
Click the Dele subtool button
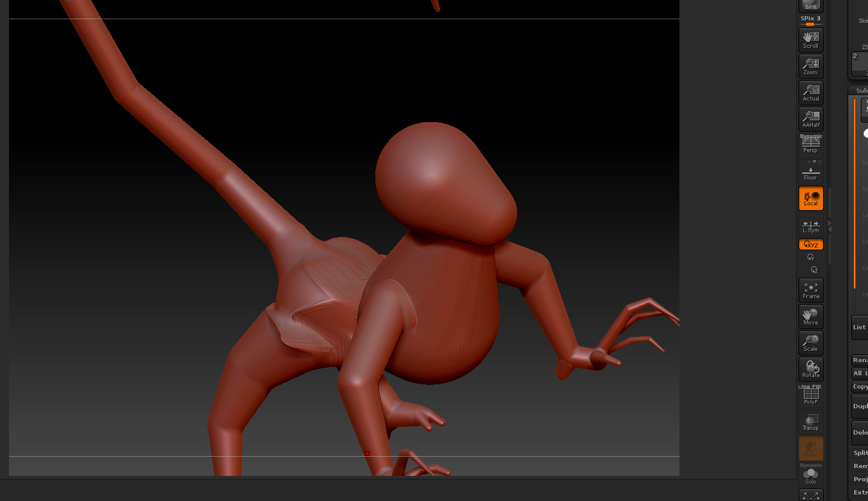[x=860, y=433]
